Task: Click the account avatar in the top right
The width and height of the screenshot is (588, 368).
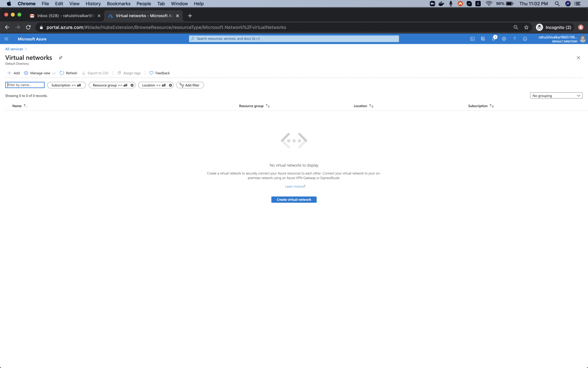Action: pyautogui.click(x=583, y=39)
